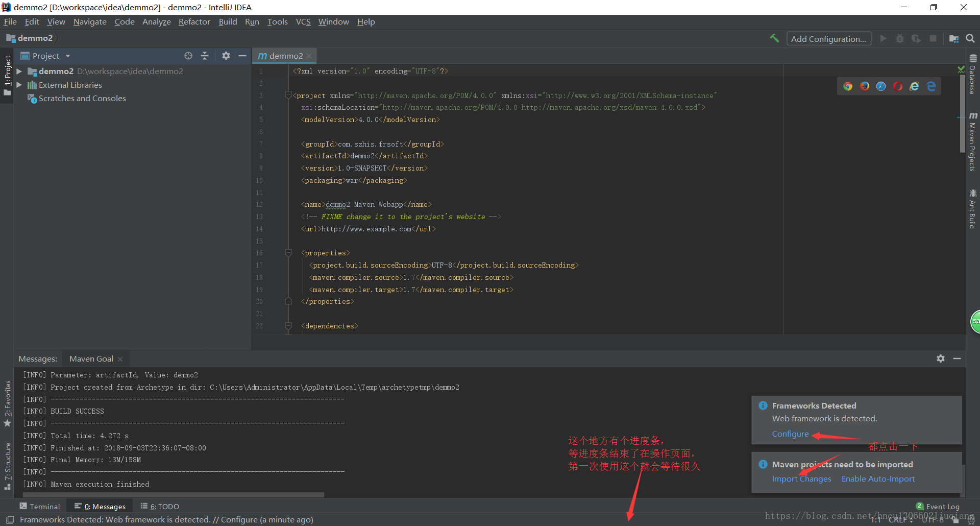Fold the dependencies block at line 22
Screen dimensions: 980x526
pos(288,326)
